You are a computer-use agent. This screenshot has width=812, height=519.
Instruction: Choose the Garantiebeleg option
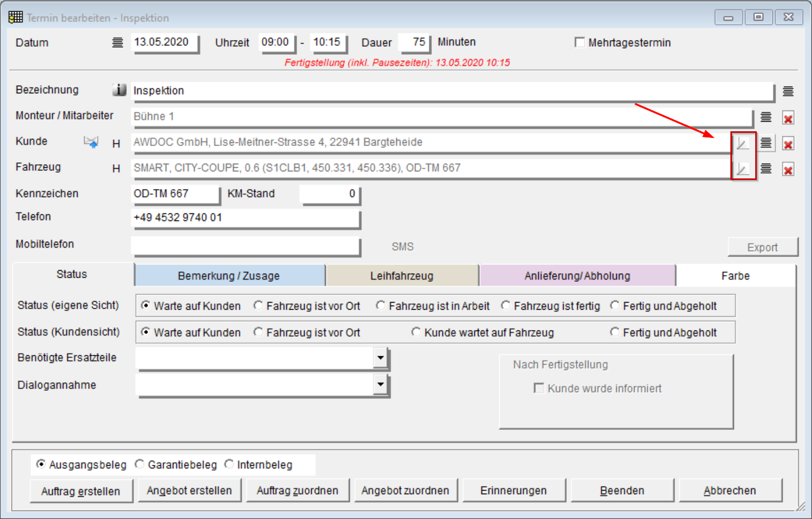(x=139, y=464)
